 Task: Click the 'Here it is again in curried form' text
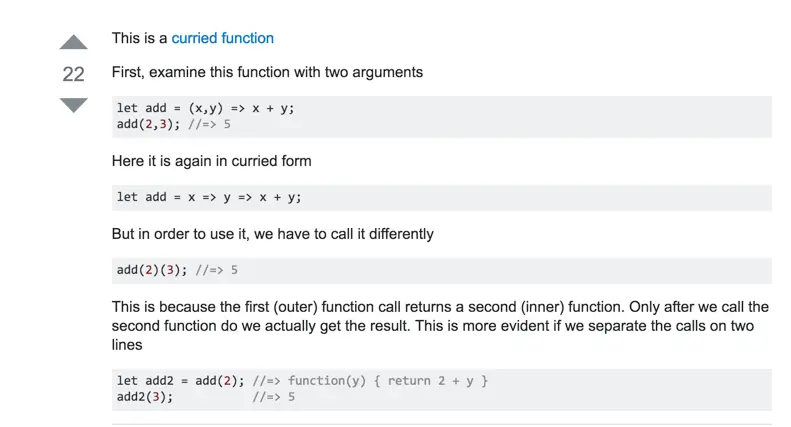[x=212, y=161]
